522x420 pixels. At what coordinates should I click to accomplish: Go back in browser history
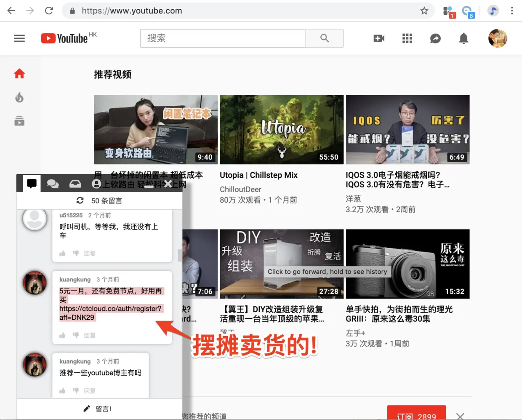pos(11,11)
